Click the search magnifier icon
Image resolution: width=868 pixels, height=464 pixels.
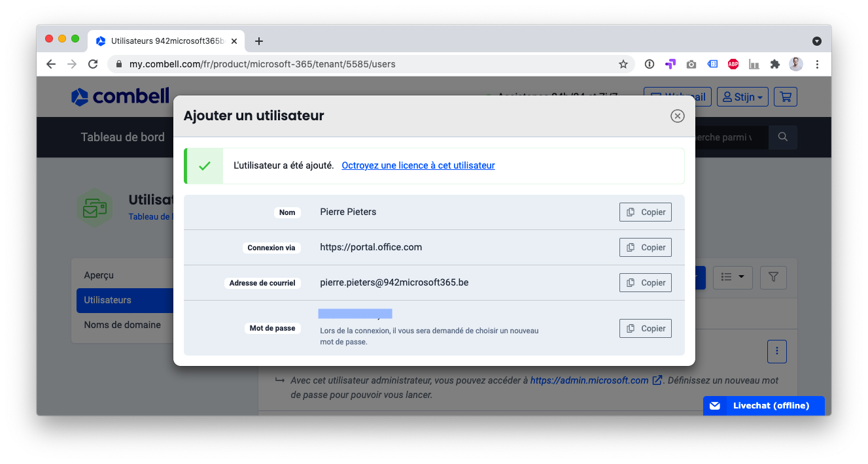[x=782, y=137]
